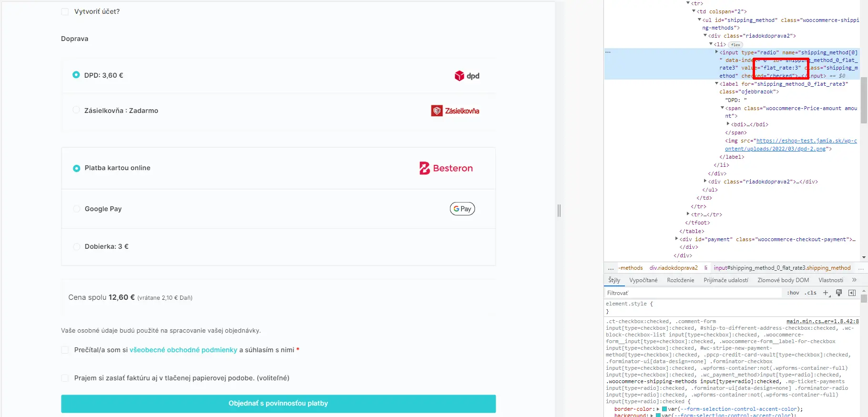Add new style rule with plus icon

826,293
